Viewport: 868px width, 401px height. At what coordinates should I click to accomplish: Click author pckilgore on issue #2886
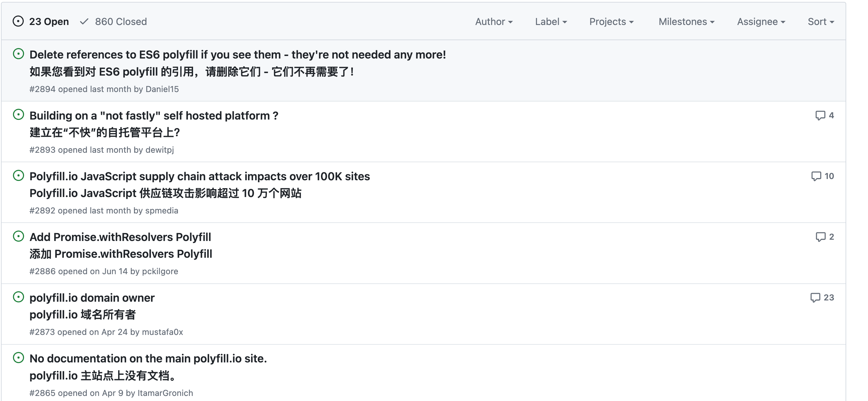[x=160, y=271]
